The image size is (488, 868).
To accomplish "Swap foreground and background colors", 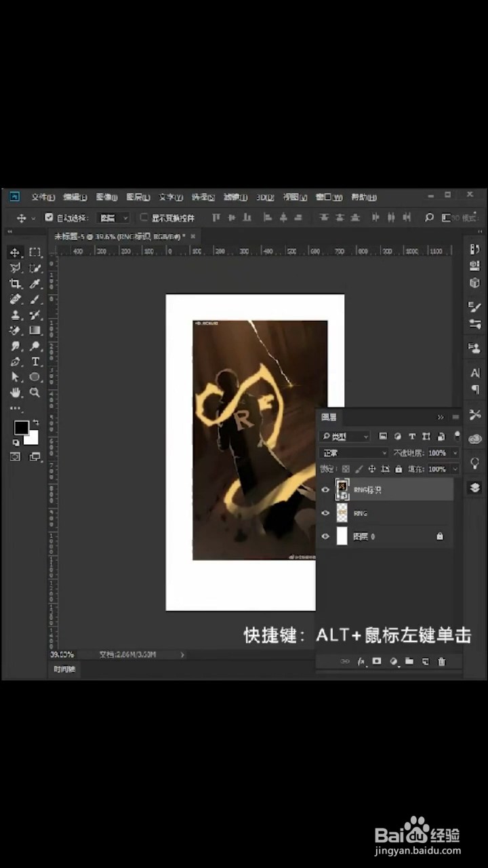I will tap(35, 422).
